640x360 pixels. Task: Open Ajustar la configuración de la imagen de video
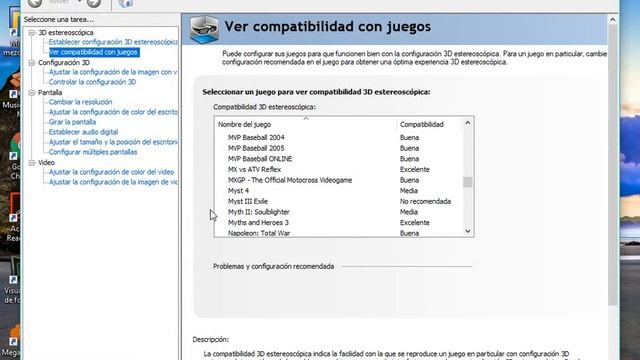pyautogui.click(x=113, y=182)
